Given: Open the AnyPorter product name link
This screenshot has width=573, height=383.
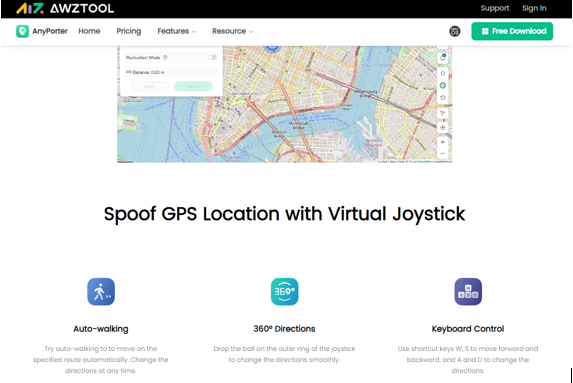Looking at the screenshot, I should [50, 31].
